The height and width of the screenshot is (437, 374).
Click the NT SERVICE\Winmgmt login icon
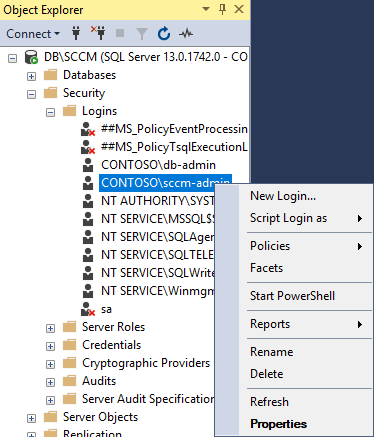click(88, 291)
